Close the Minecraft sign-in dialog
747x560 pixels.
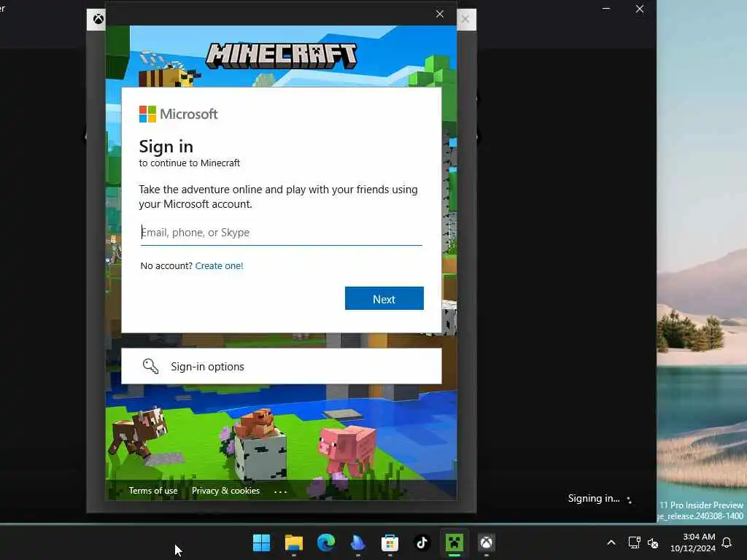(x=440, y=15)
